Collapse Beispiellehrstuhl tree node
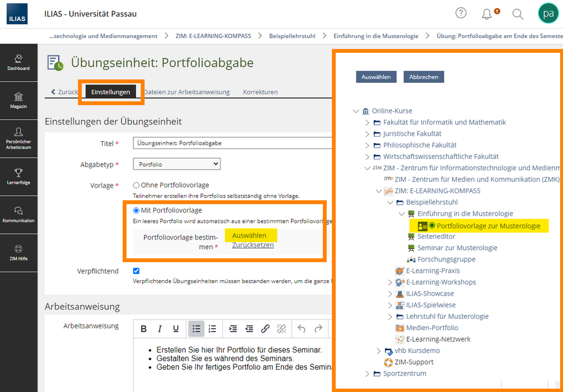 tap(390, 203)
